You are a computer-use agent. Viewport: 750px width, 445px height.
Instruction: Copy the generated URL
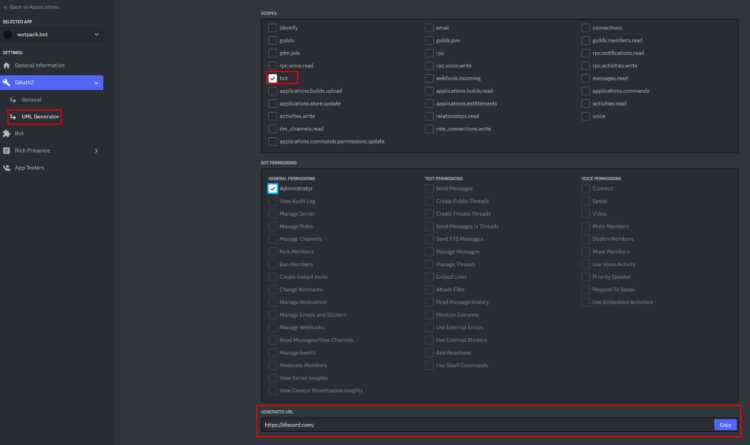[x=725, y=425]
